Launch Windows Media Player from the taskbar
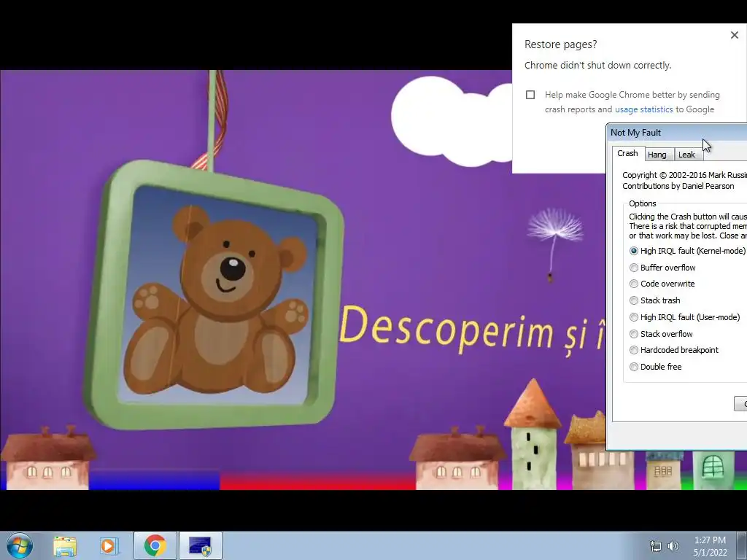This screenshot has width=747, height=560. pyautogui.click(x=109, y=546)
